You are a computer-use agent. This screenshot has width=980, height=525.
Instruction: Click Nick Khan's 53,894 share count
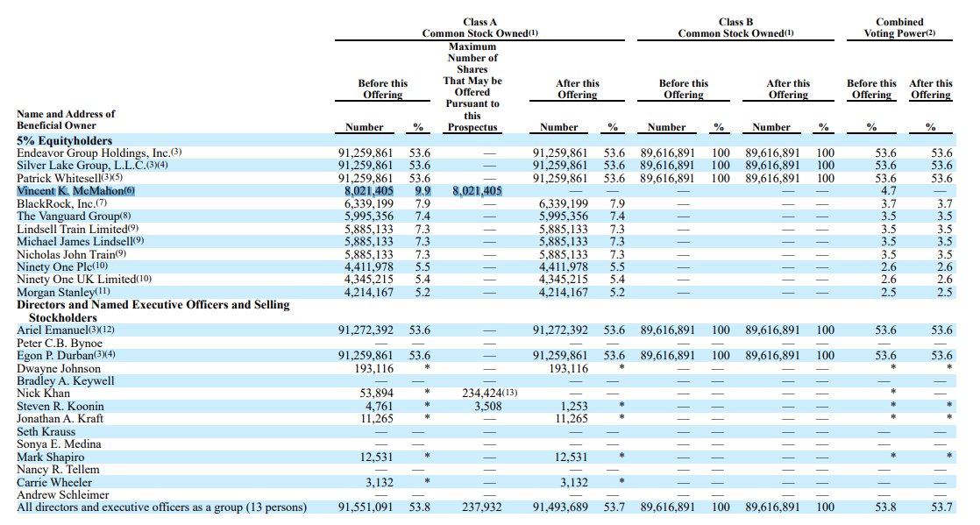tap(376, 394)
